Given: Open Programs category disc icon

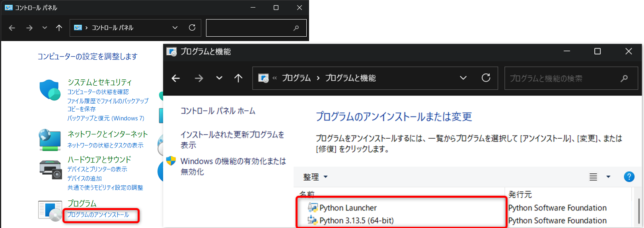Looking at the screenshot, I should [x=50, y=210].
